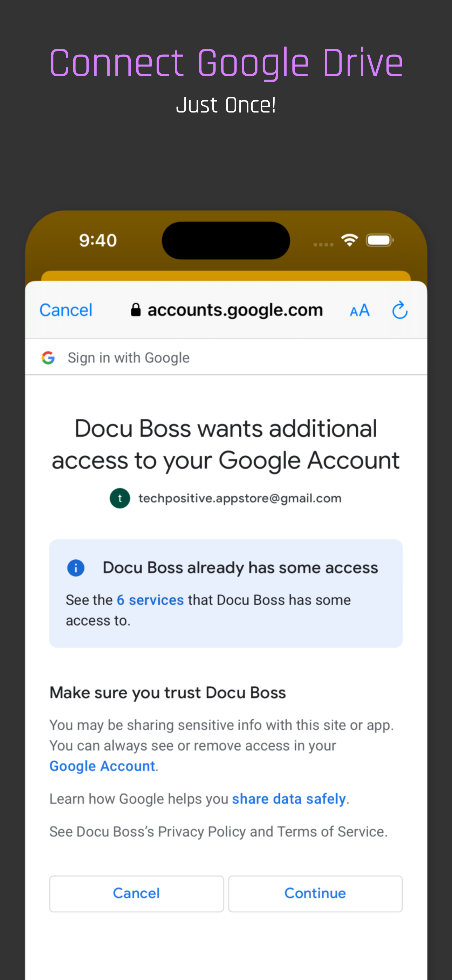The height and width of the screenshot is (980, 452).
Task: Tap the Wi-Fi status icon
Action: tap(349, 240)
